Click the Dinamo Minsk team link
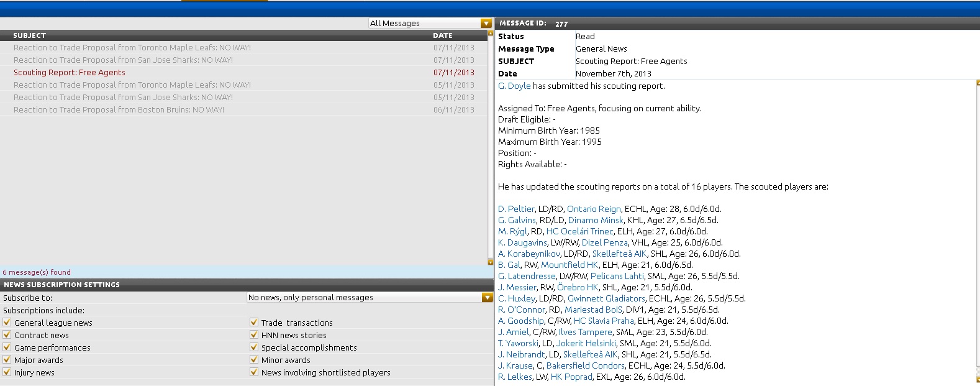Viewport: 980px width, 386px height. [x=596, y=221]
